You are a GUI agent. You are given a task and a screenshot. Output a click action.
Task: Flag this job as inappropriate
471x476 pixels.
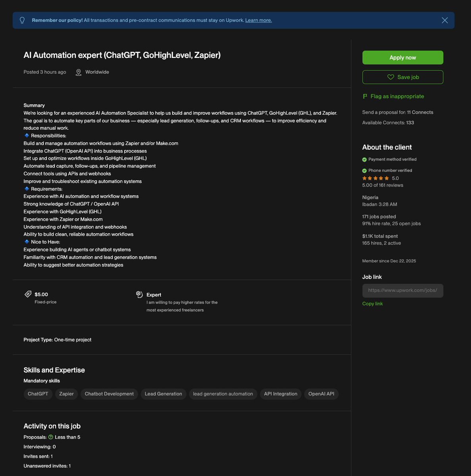click(393, 96)
